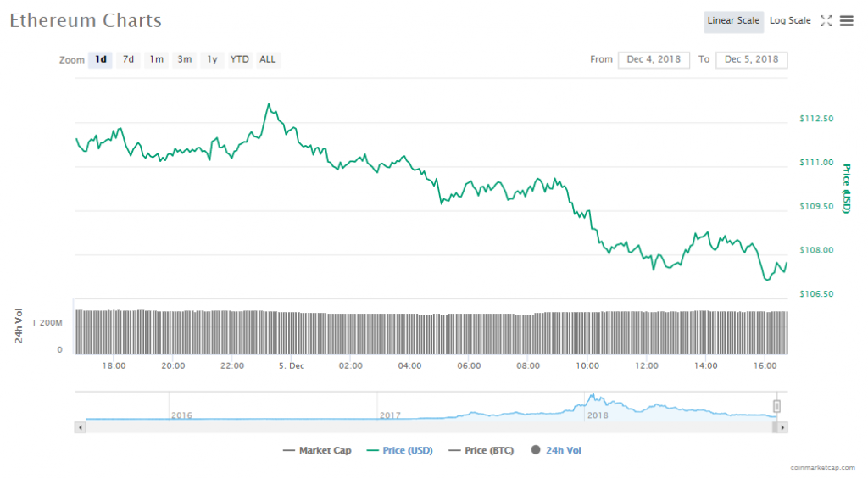
Task: Choose the YTD zoom option
Action: click(x=240, y=59)
